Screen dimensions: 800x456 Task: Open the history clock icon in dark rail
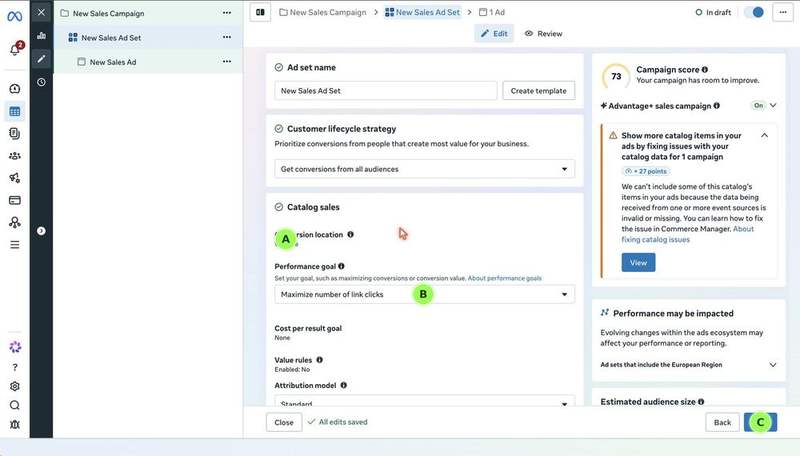point(41,82)
